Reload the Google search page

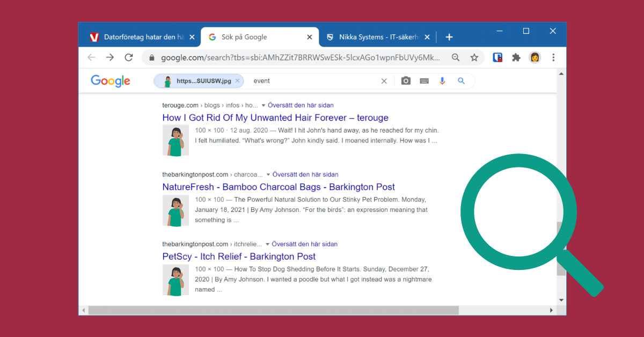(x=129, y=57)
